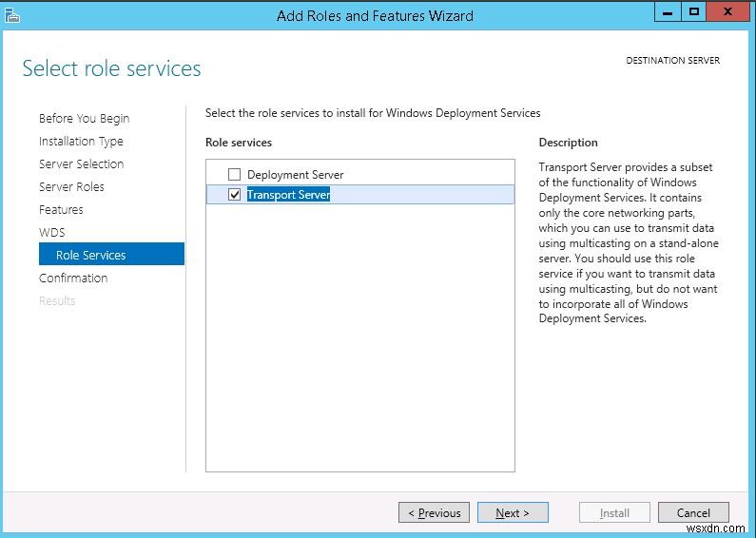Click the Add Roles and Features Wizard title

375,16
